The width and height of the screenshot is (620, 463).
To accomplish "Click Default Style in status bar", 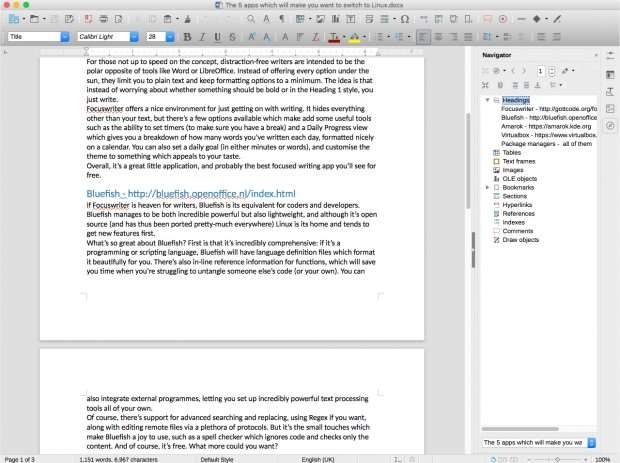I will pos(217,459).
